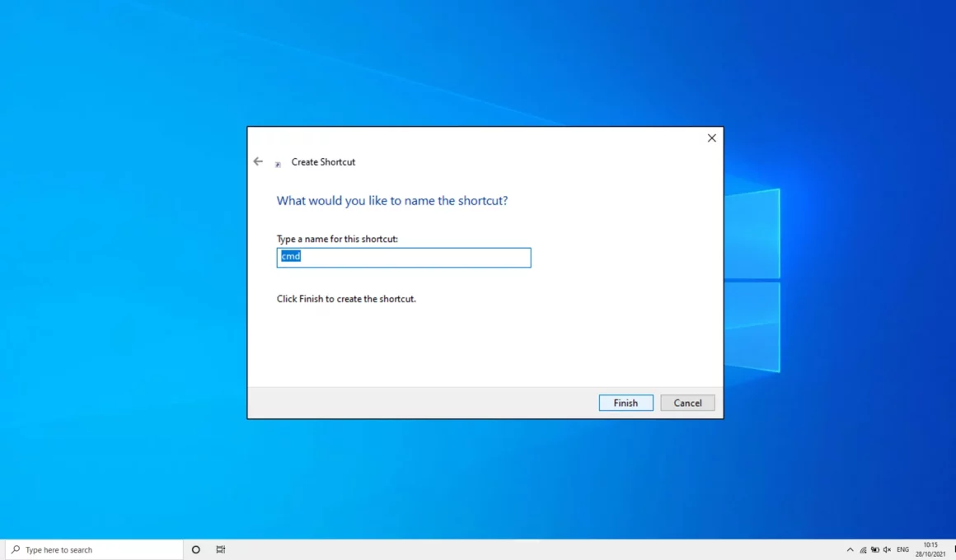This screenshot has width=956, height=560.
Task: Open the clock and date flyout
Action: coord(930,549)
